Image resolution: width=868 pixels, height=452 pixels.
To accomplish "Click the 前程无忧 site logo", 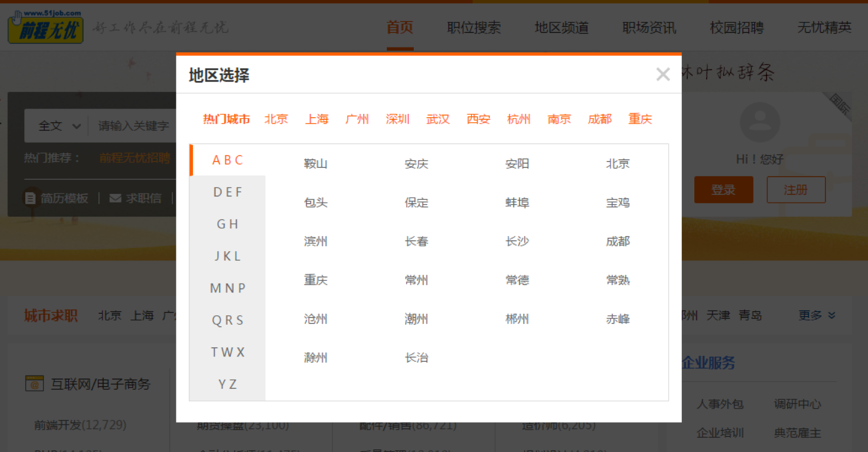I will pos(45,26).
